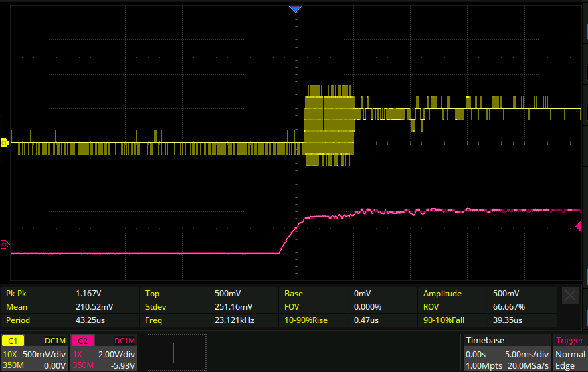Click the blue trigger position marker at top
588x372 pixels.
(296, 9)
